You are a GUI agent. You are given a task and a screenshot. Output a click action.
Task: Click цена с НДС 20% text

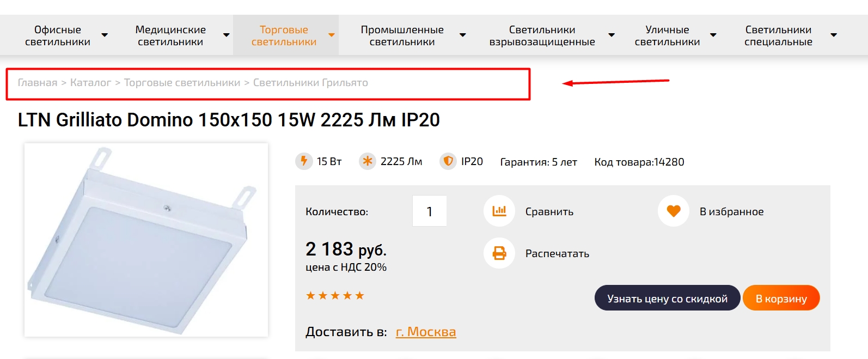coord(346,267)
